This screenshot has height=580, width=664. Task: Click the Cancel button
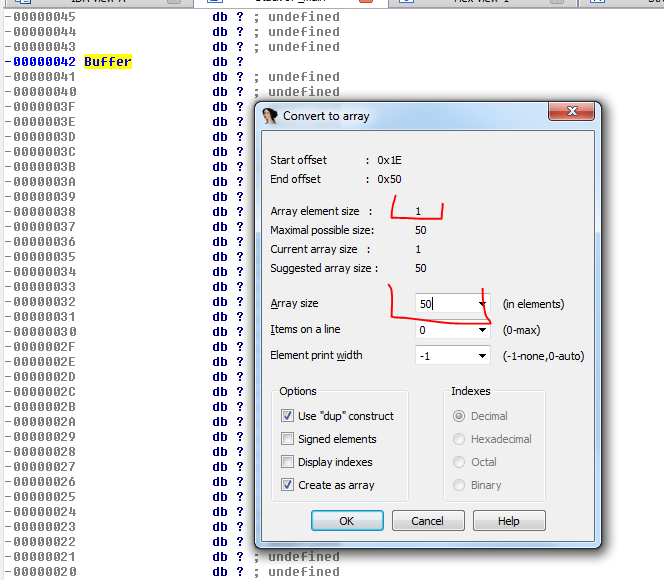pos(428,521)
